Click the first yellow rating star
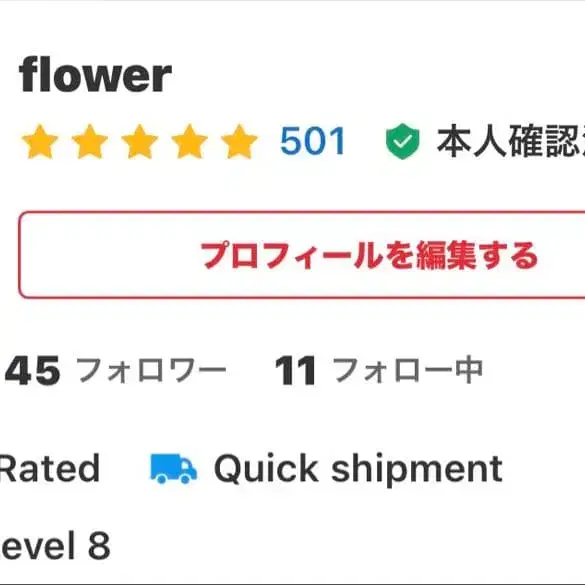585x585 pixels. (x=40, y=142)
